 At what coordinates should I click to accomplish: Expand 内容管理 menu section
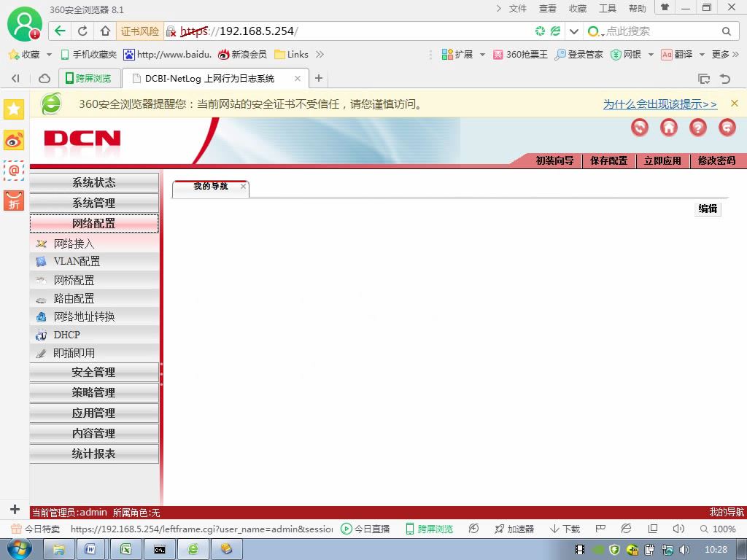click(94, 433)
